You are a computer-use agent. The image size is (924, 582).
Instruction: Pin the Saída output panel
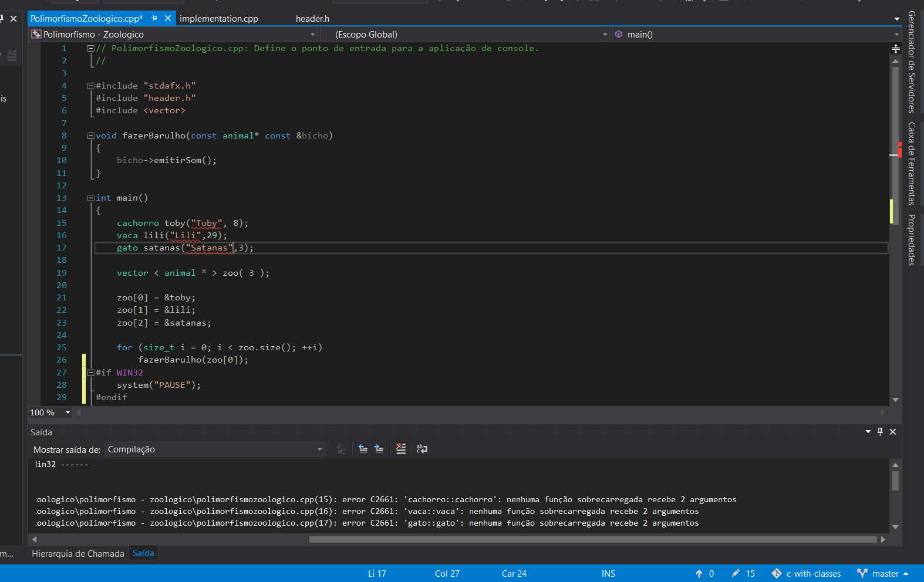(880, 432)
